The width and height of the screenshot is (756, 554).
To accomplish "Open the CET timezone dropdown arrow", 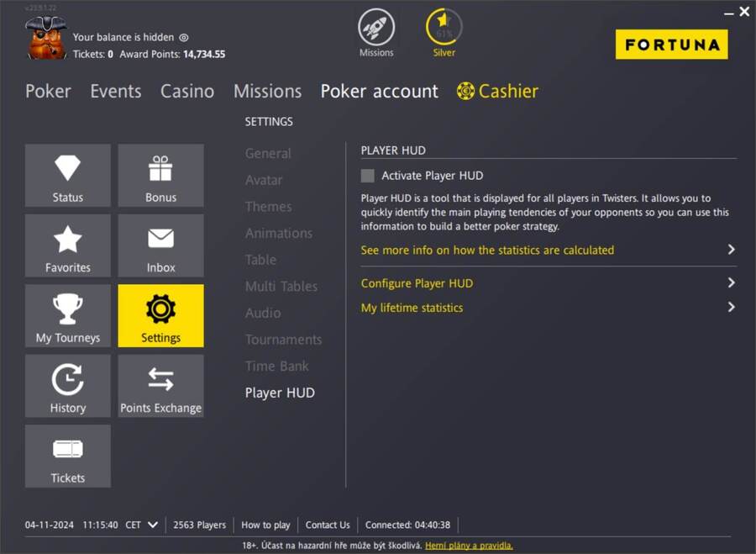I will pos(153,525).
